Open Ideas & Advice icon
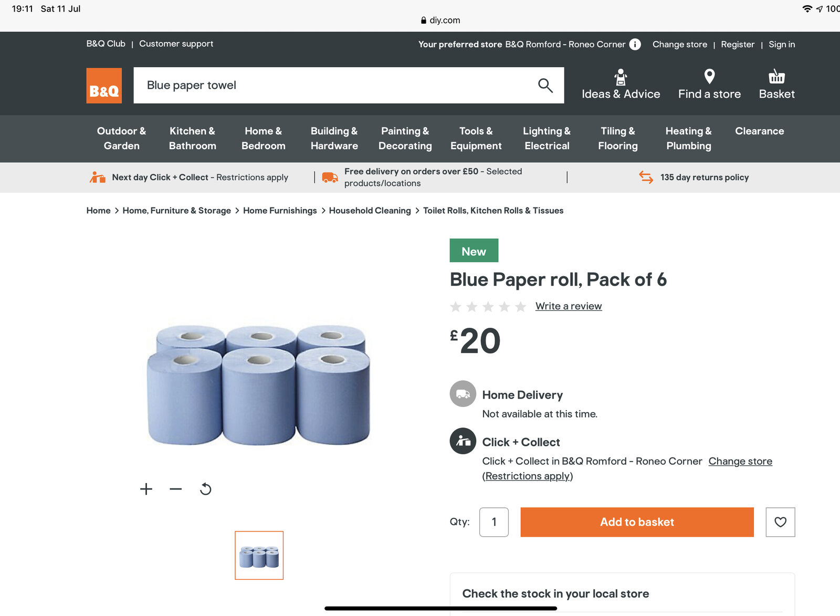This screenshot has width=840, height=616. (x=621, y=77)
